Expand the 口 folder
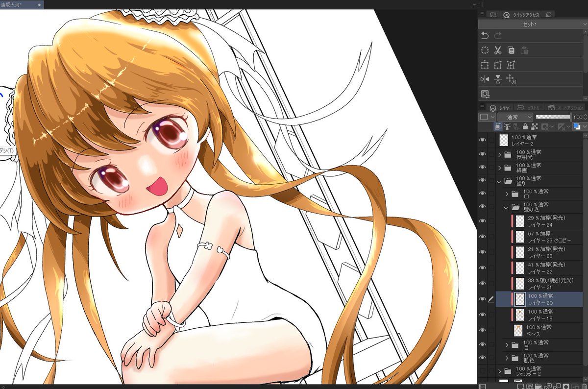 pos(507,194)
